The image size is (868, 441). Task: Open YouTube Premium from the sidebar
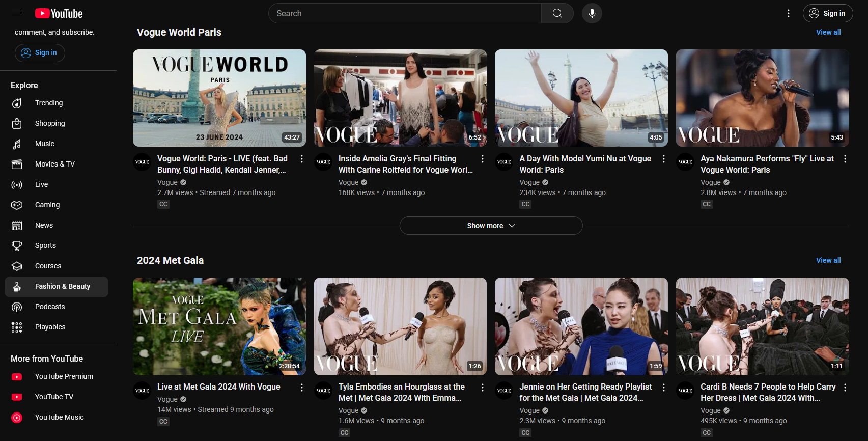point(57,376)
